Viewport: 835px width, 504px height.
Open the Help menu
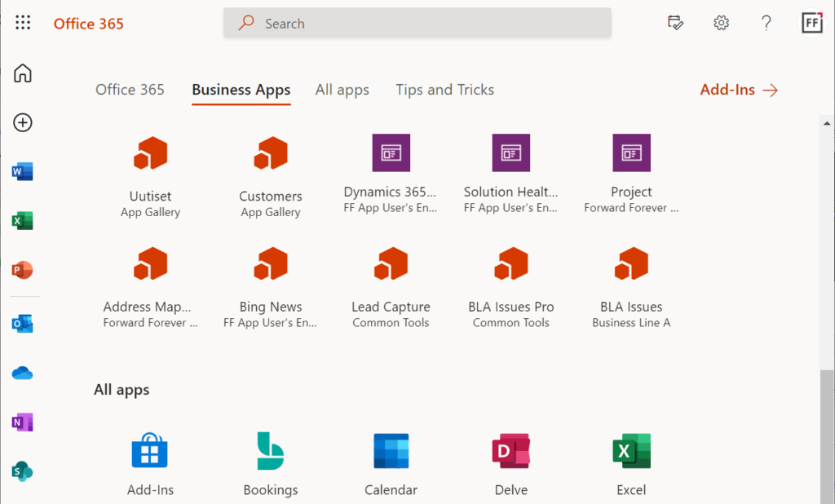coord(766,23)
